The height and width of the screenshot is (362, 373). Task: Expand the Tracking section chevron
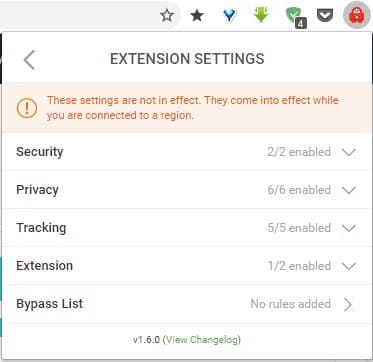click(x=349, y=228)
